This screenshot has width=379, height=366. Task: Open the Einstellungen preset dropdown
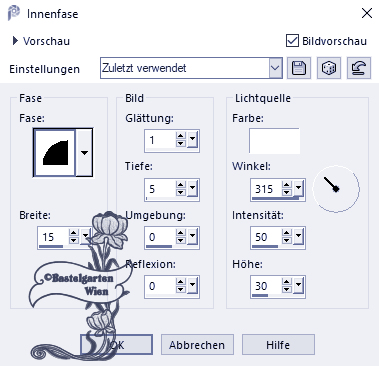coord(275,68)
